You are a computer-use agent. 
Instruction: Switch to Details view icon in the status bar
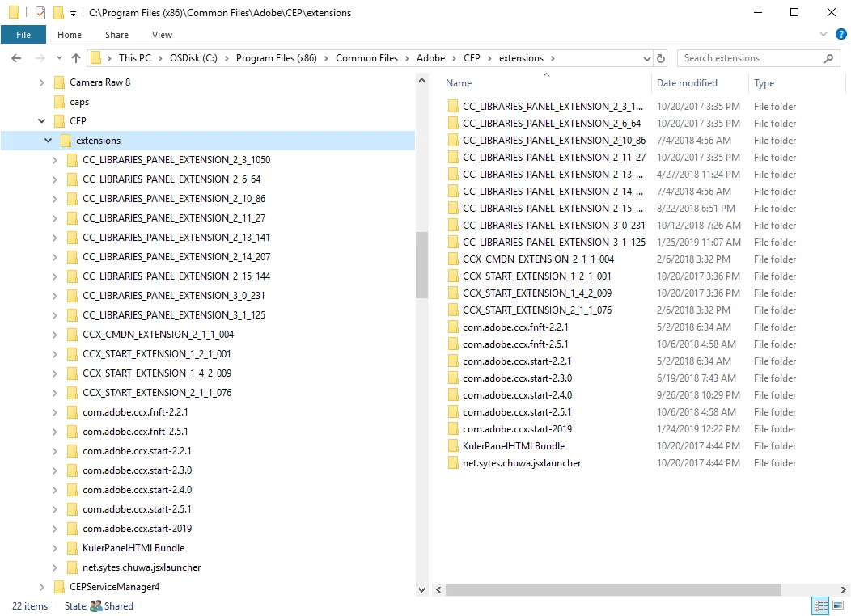[820, 605]
